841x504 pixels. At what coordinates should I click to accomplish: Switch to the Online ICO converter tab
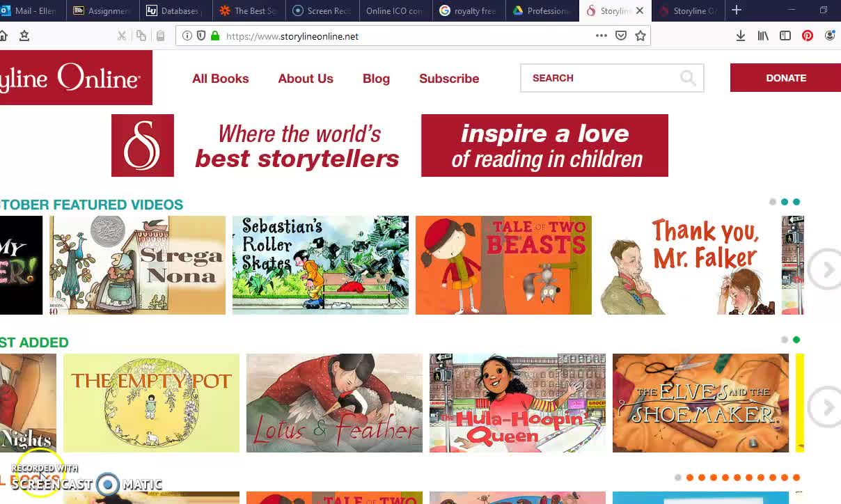tap(396, 10)
